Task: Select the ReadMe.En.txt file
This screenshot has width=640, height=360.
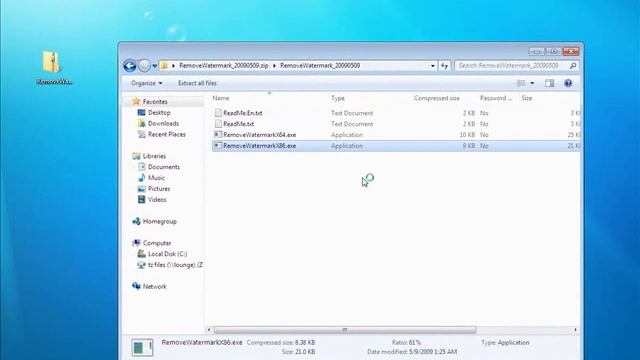Action: (242, 113)
